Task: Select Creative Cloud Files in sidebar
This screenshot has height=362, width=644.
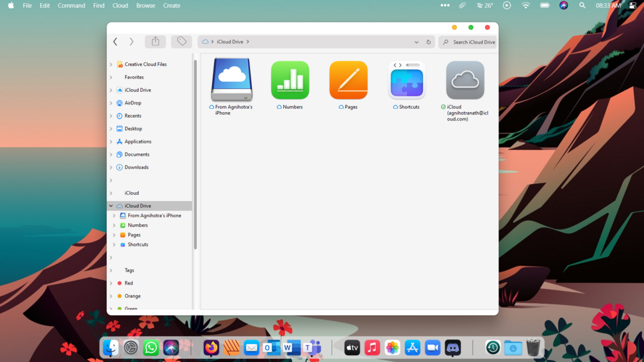Action: (x=145, y=65)
